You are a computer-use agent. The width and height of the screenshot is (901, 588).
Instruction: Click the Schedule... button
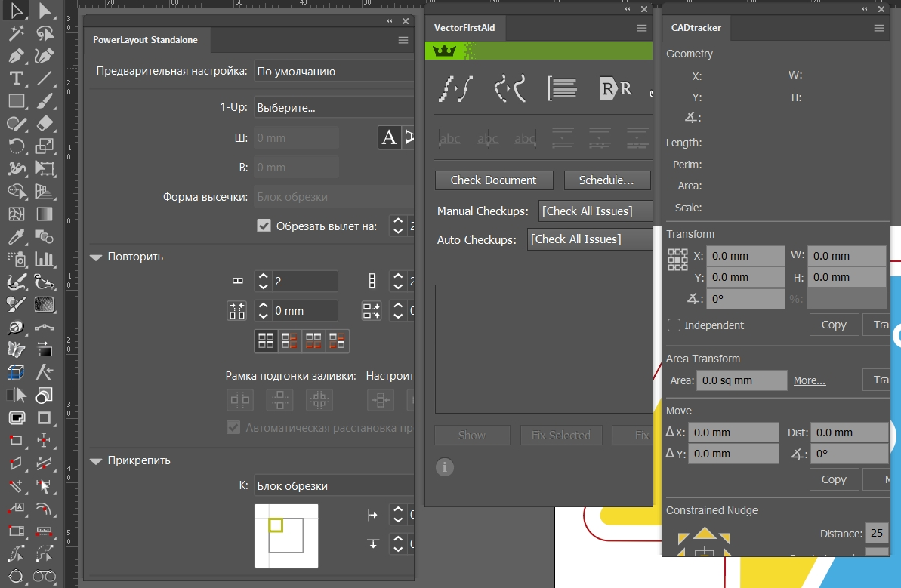point(606,180)
